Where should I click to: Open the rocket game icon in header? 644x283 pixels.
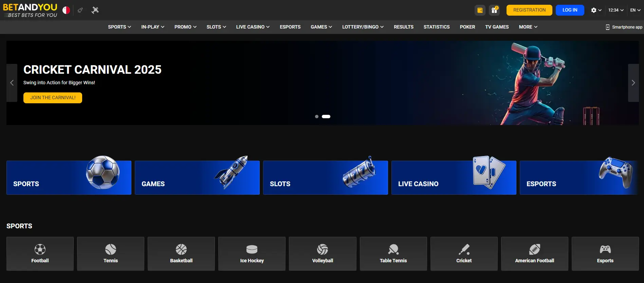point(80,10)
